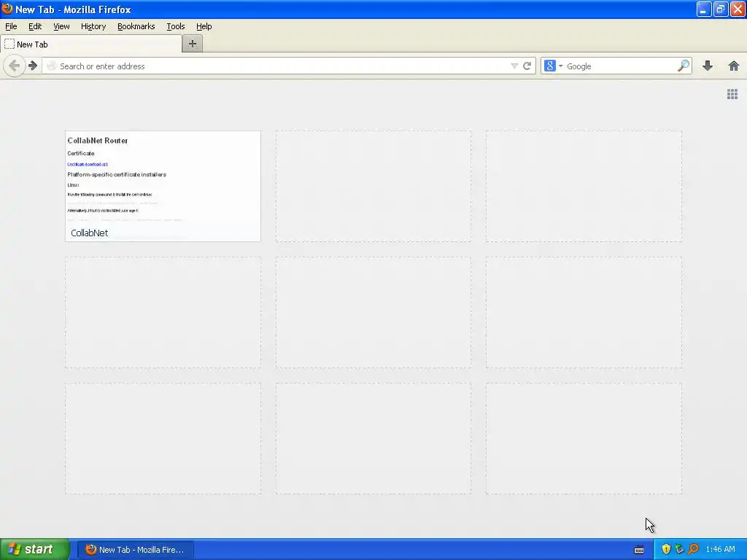
Task: Reload the page with refresh icon
Action: coord(527,66)
